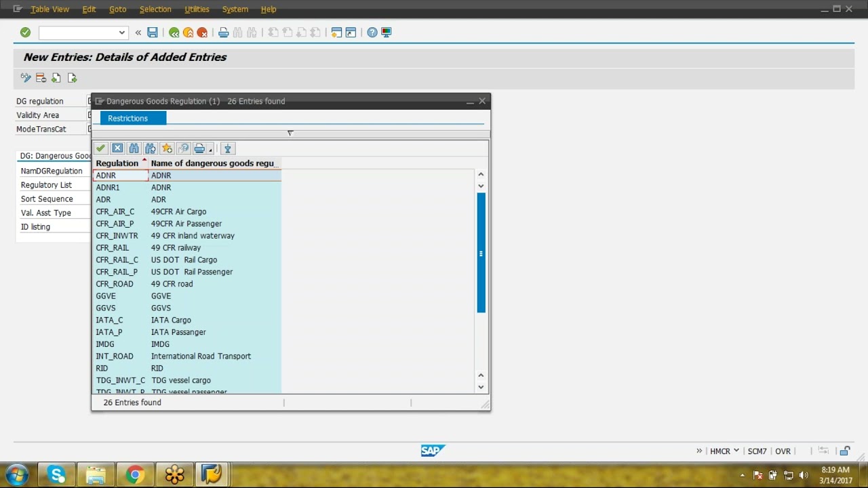Click the green checkmark Enter icon in toolbar
868x488 pixels.
pos(25,33)
